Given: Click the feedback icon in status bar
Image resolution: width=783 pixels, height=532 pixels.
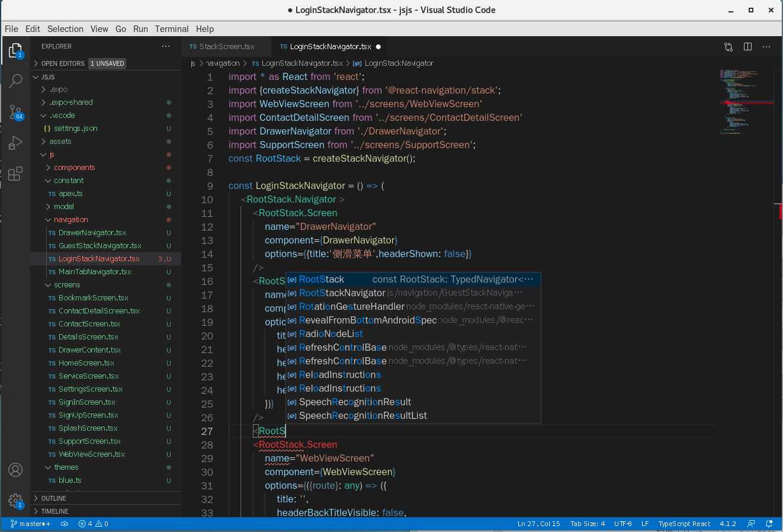Looking at the screenshot, I should pos(751,524).
